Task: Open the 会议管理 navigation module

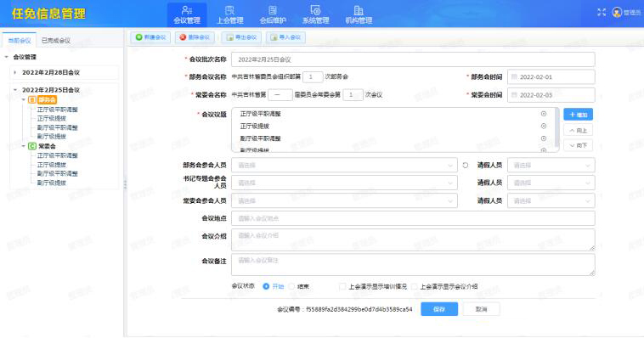Action: pos(187,14)
